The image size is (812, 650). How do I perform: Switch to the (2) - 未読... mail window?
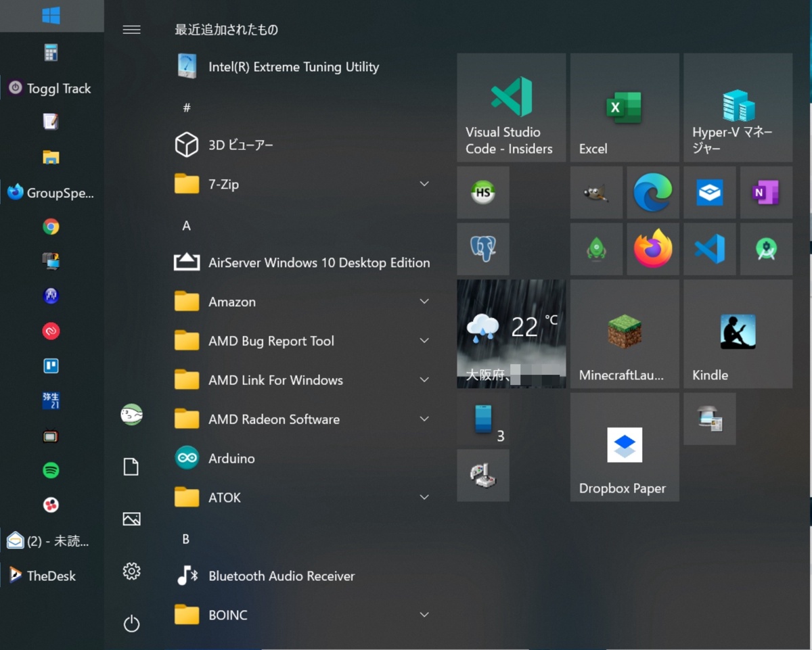click(51, 540)
